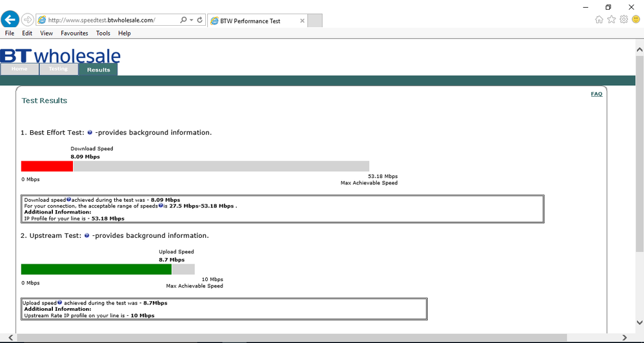The image size is (644, 343).
Task: Open the settings gear icon
Action: pos(624,19)
